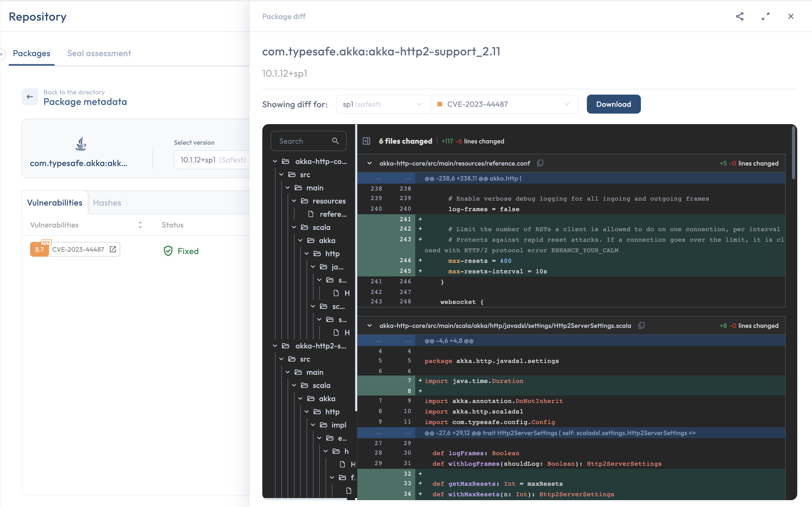Viewport: 812px width, 507px height.
Task: Open the CVE-2023-44487 filter dropdown
Action: point(504,104)
